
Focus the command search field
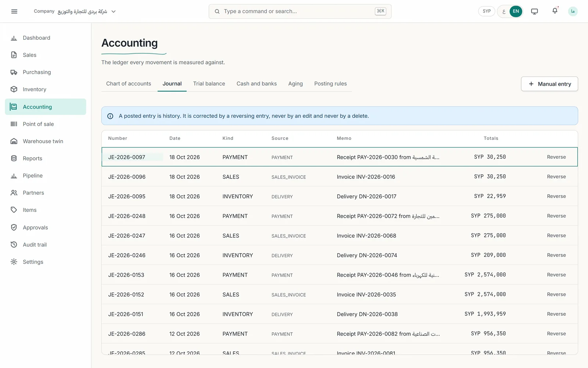(300, 11)
